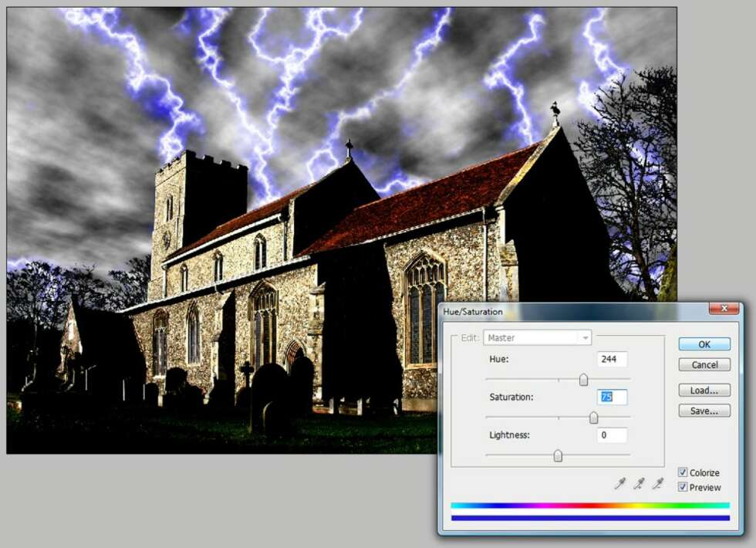Viewport: 756px width, 548px height.
Task: Click the Saturation value field showing 75
Action: click(x=612, y=397)
